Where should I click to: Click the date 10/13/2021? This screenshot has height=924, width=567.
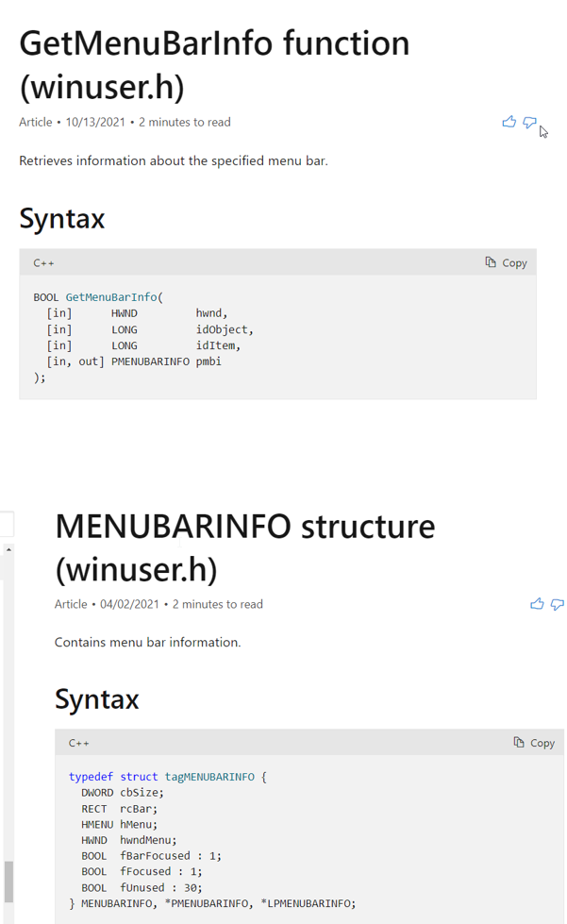[x=95, y=122]
